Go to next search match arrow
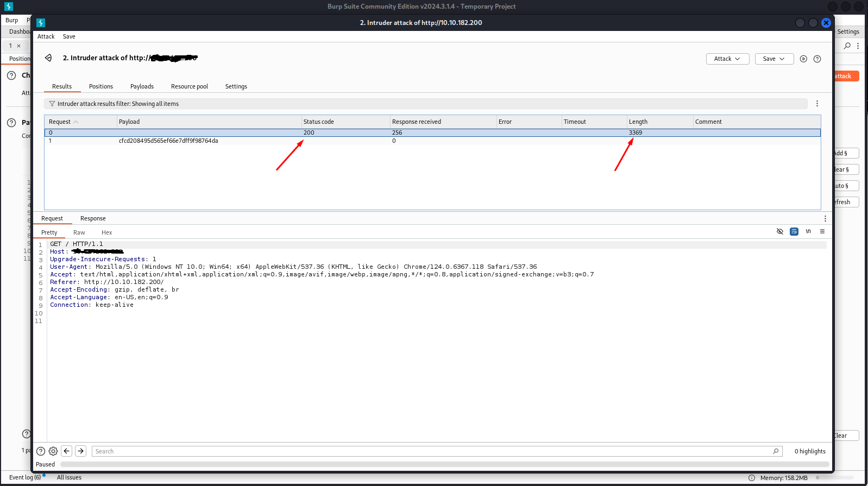The width and height of the screenshot is (868, 486). pyautogui.click(x=80, y=451)
